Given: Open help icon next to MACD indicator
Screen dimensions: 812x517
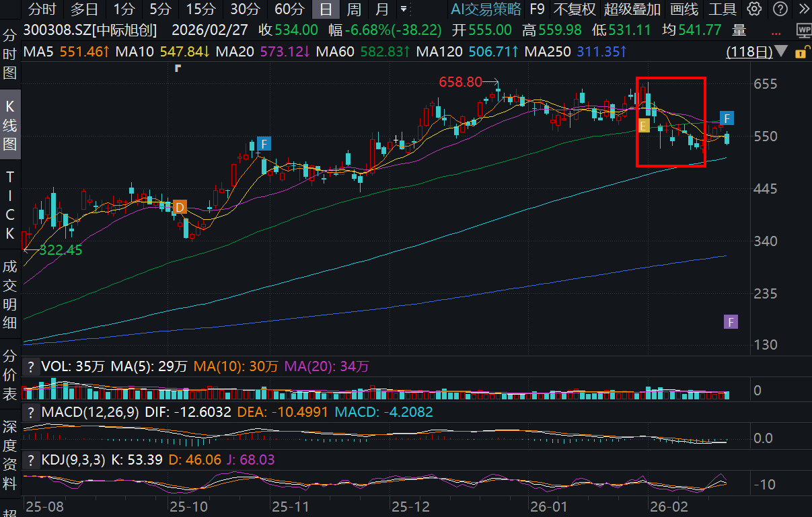Looking at the screenshot, I should [x=31, y=411].
